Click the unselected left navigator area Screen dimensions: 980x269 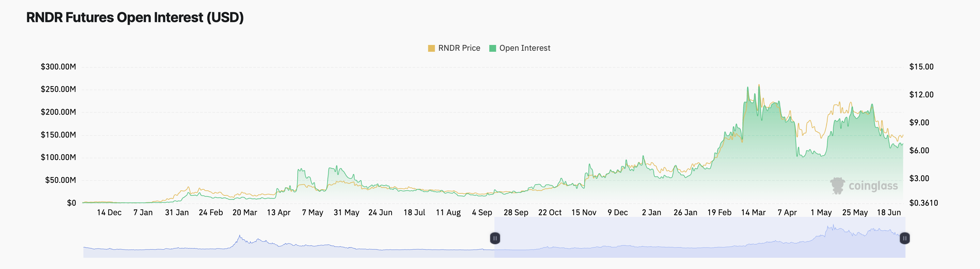[x=289, y=237]
